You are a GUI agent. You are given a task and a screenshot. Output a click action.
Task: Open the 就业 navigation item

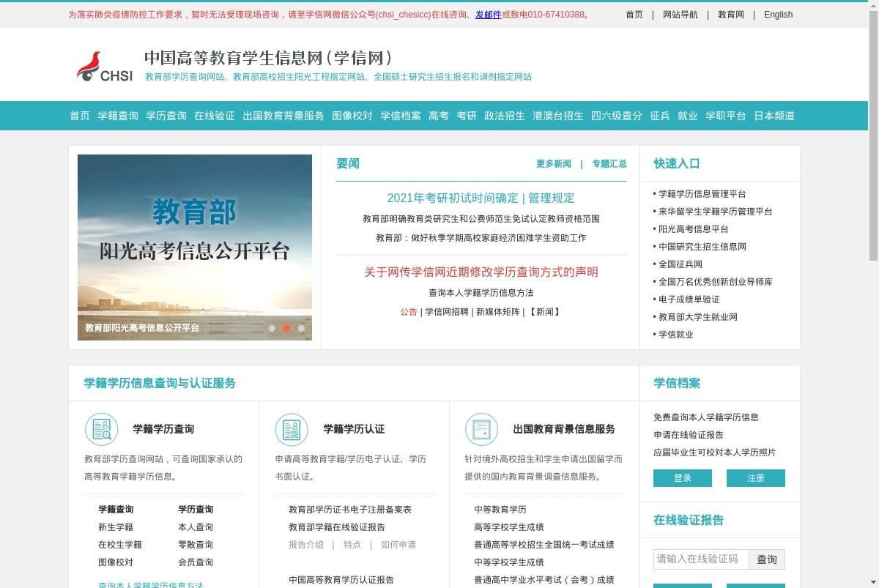tap(688, 116)
